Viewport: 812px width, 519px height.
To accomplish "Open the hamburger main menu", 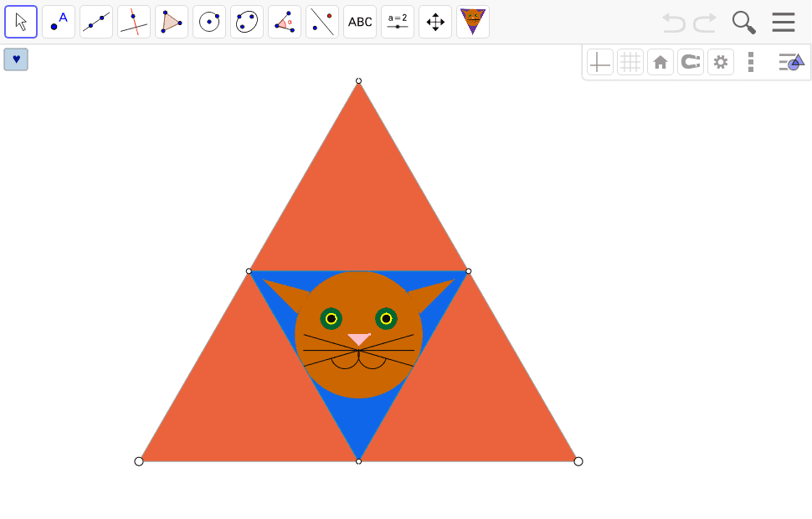I will 783,23.
